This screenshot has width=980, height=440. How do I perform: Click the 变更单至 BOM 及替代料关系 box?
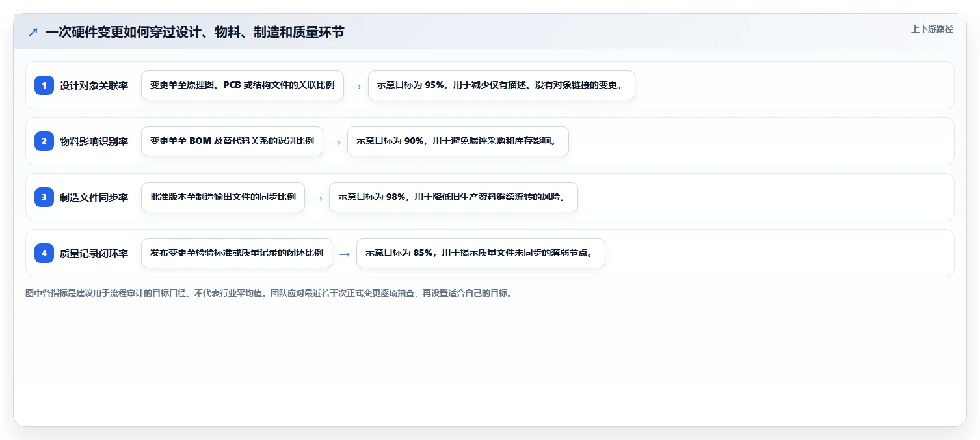tap(232, 141)
